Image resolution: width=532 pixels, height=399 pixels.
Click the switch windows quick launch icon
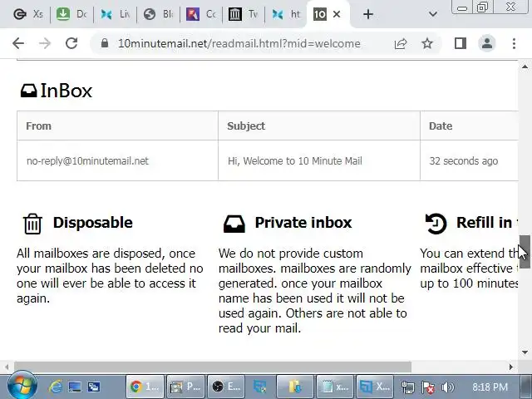[x=93, y=387]
